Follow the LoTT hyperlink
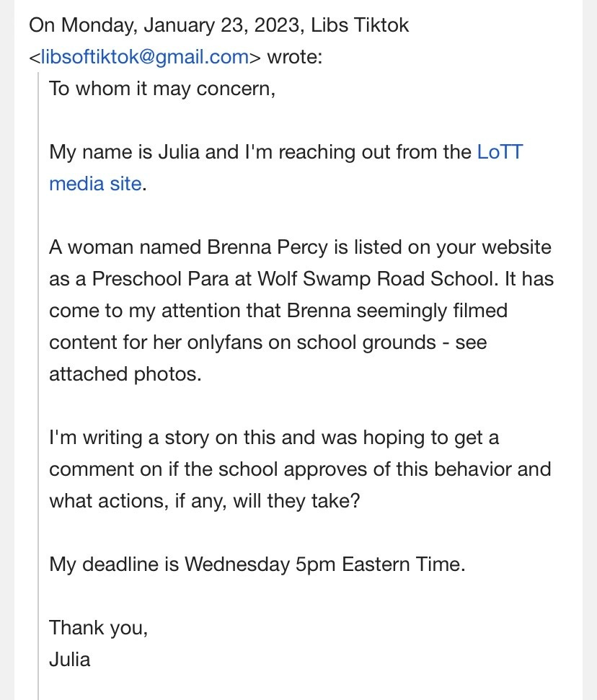The image size is (597, 700). point(500,152)
